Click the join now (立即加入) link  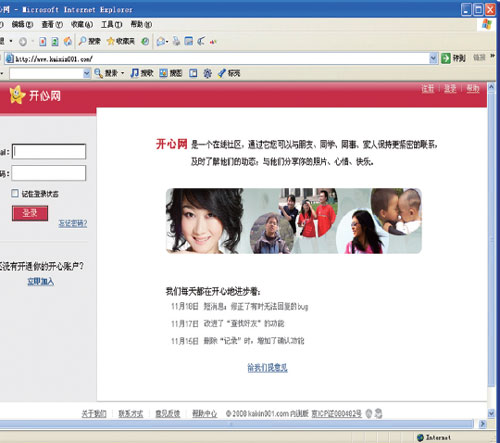click(41, 282)
